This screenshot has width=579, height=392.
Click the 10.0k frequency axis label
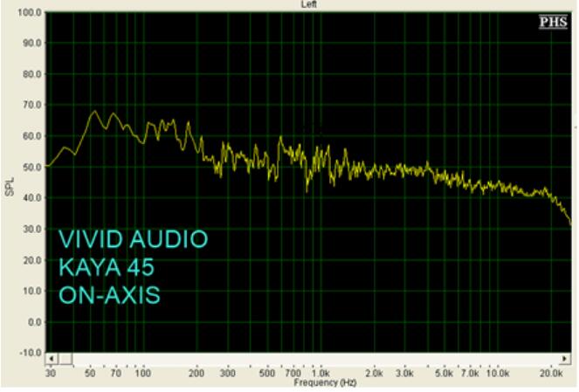click(x=498, y=373)
